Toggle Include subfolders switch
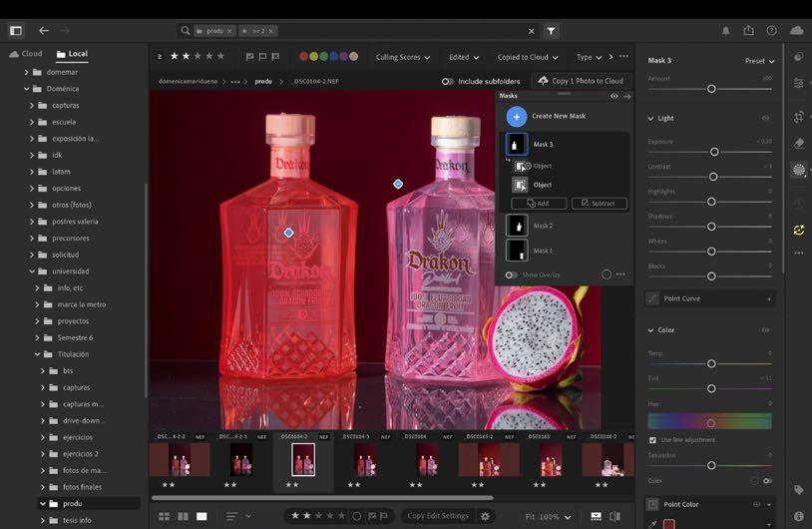Viewport: 812px width, 529px height. coord(448,81)
